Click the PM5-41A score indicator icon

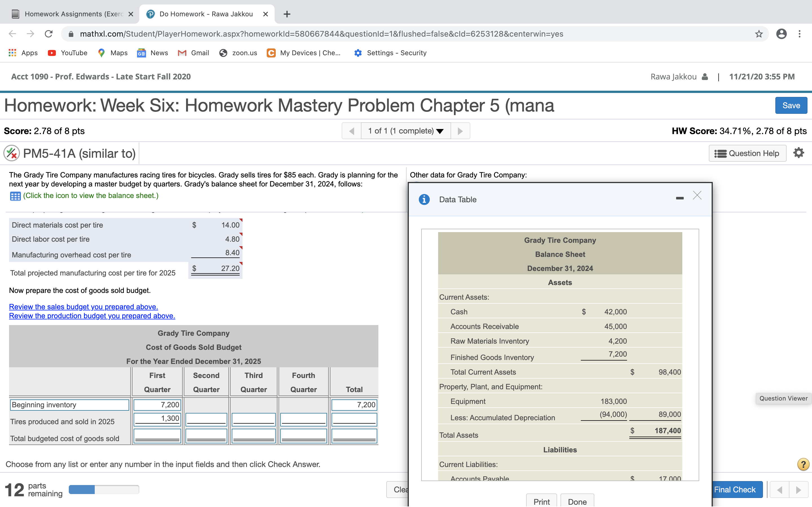(x=10, y=153)
